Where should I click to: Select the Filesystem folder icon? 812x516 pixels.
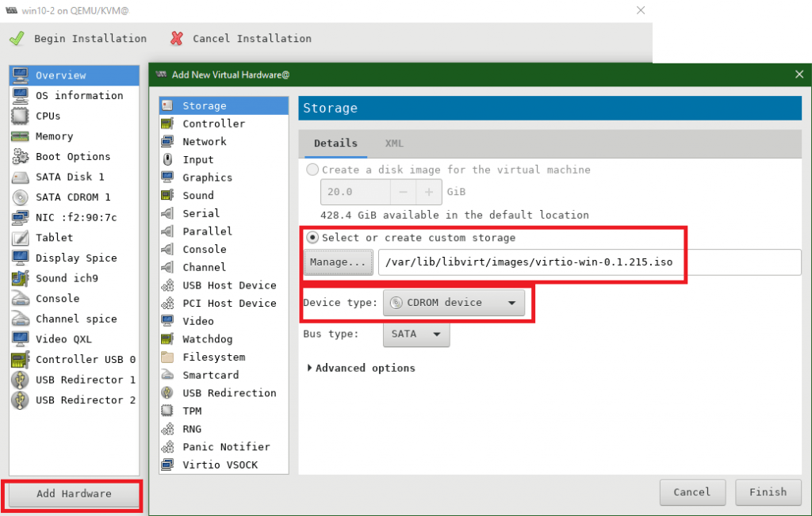167,357
